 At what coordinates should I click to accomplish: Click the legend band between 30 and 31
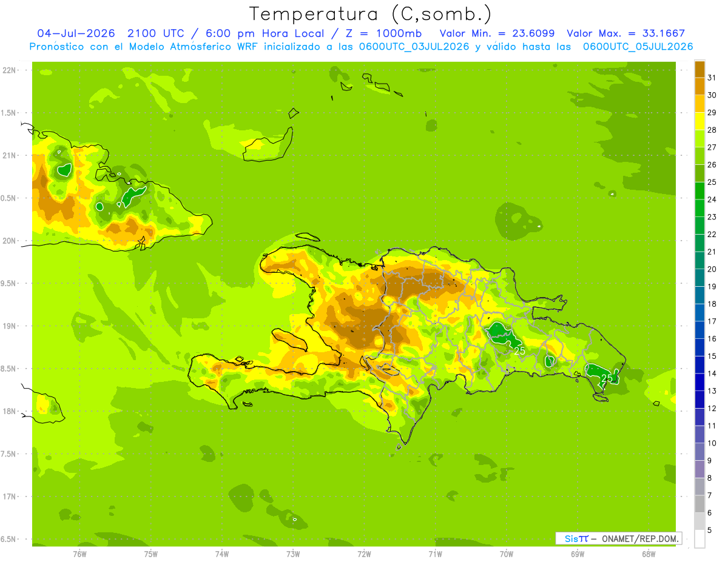699,87
